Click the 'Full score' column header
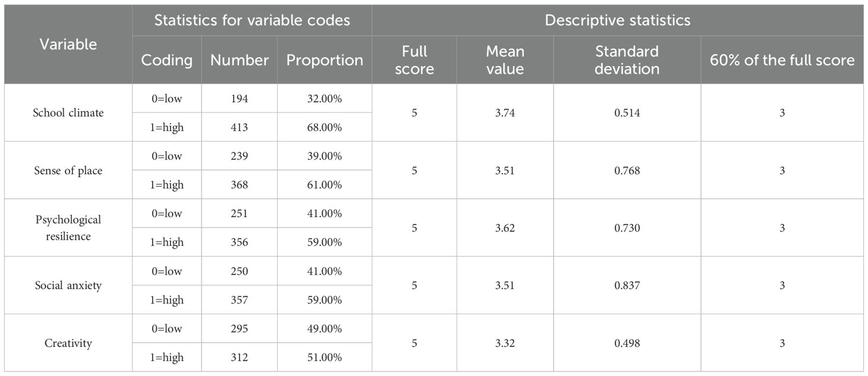 414,60
